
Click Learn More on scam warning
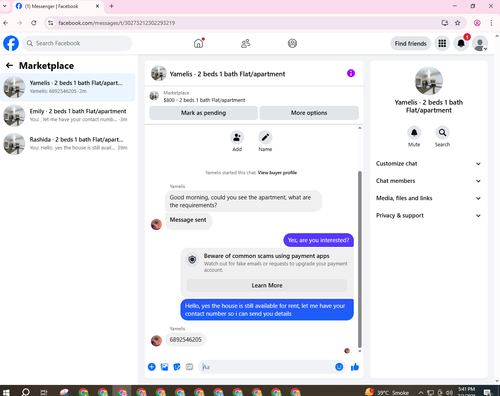[267, 285]
